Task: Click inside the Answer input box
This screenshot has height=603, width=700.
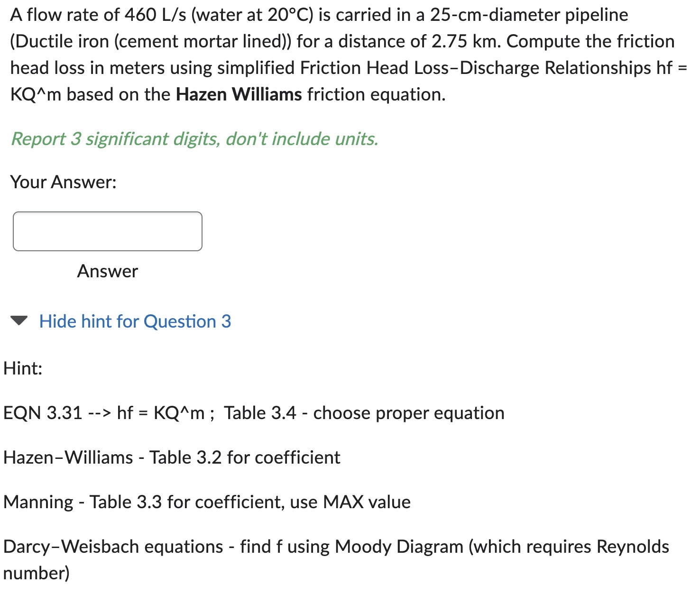Action: [x=107, y=231]
